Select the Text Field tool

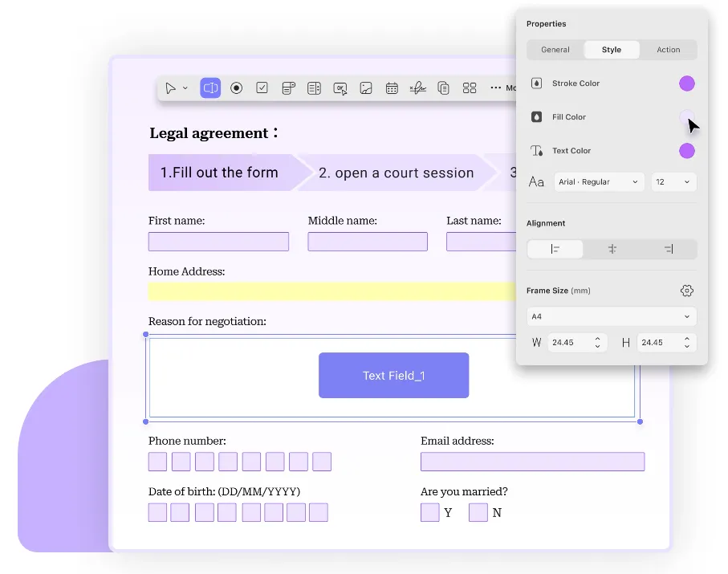coord(210,88)
